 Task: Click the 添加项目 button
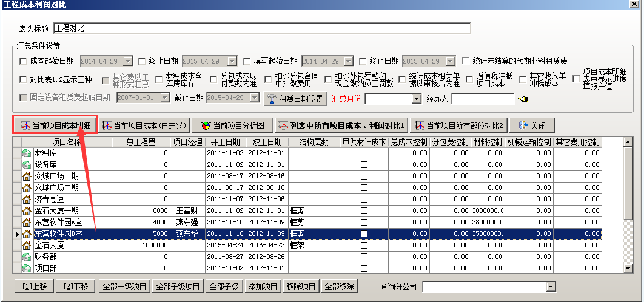point(263,286)
